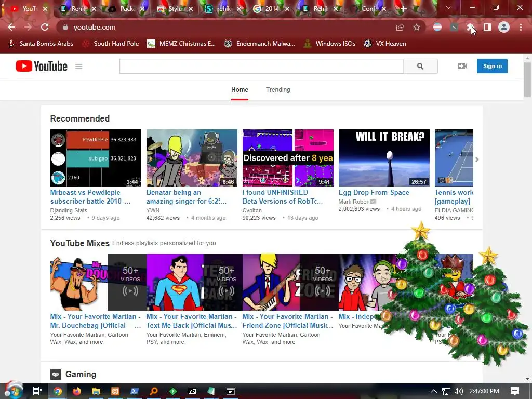Open the South Hard Pole bookmark

pyautogui.click(x=111, y=44)
